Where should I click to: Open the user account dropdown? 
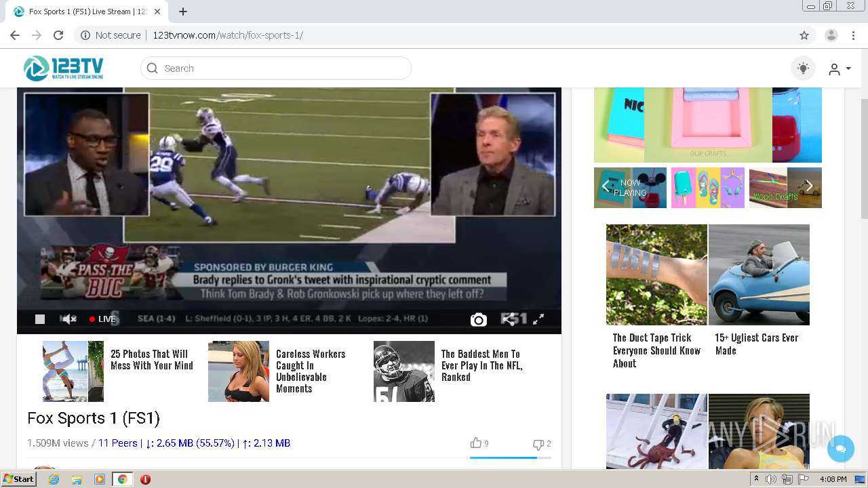coord(840,69)
